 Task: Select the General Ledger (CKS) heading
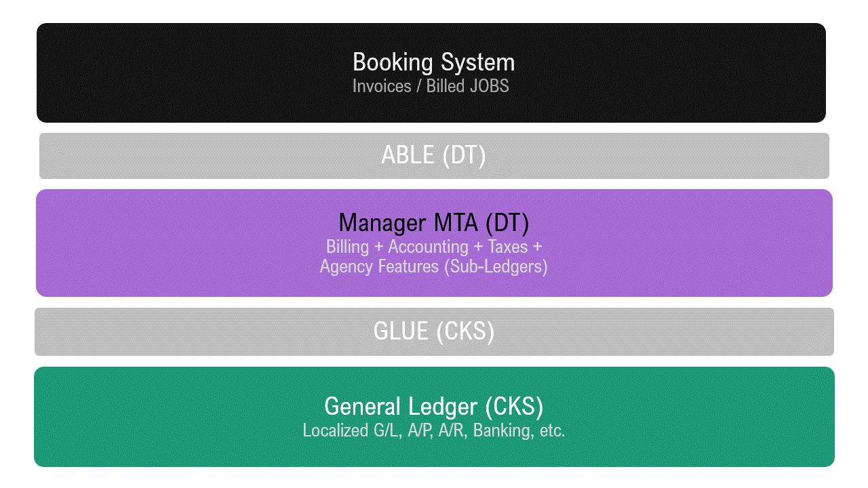pos(433,407)
